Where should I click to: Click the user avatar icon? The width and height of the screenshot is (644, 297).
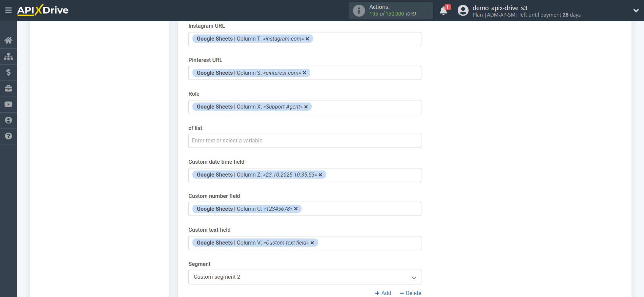coord(463,10)
